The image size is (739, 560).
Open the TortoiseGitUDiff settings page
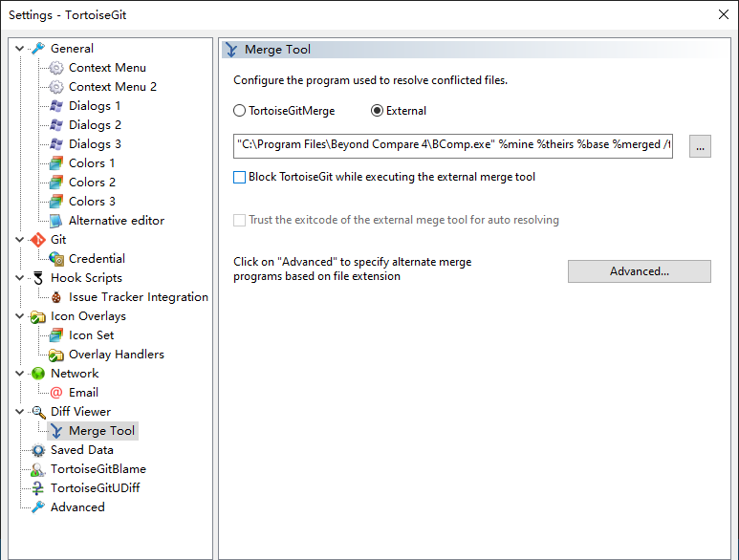(96, 488)
